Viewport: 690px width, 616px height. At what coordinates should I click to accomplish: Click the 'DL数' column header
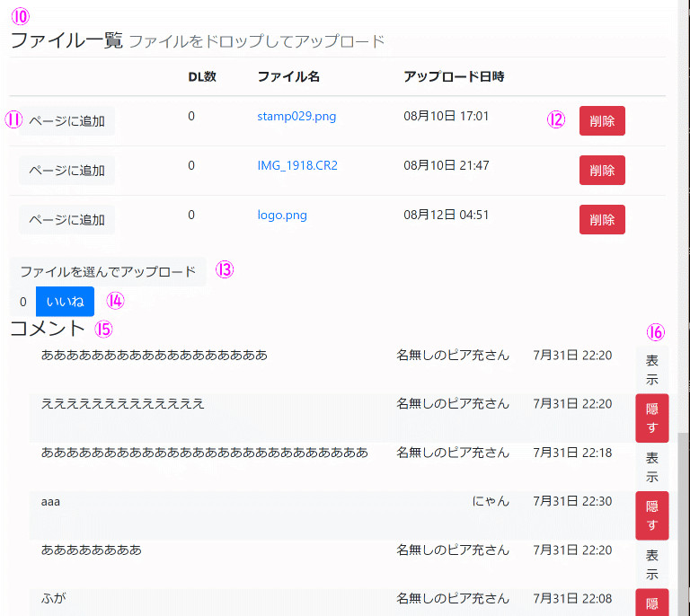(x=202, y=76)
